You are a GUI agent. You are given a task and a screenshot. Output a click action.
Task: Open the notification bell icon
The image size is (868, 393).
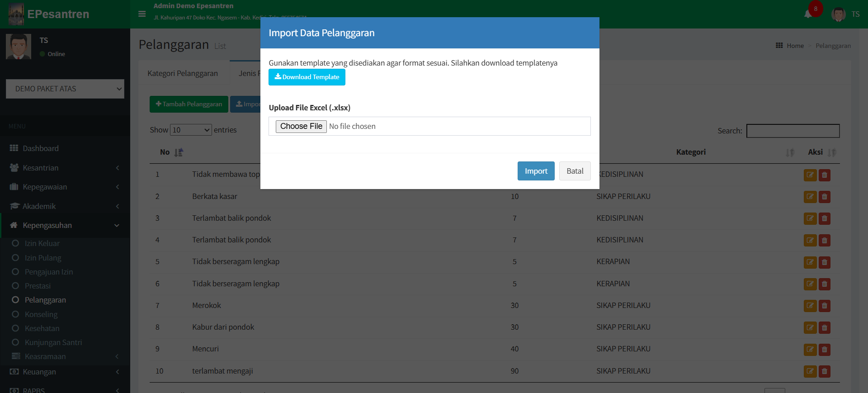pyautogui.click(x=808, y=14)
